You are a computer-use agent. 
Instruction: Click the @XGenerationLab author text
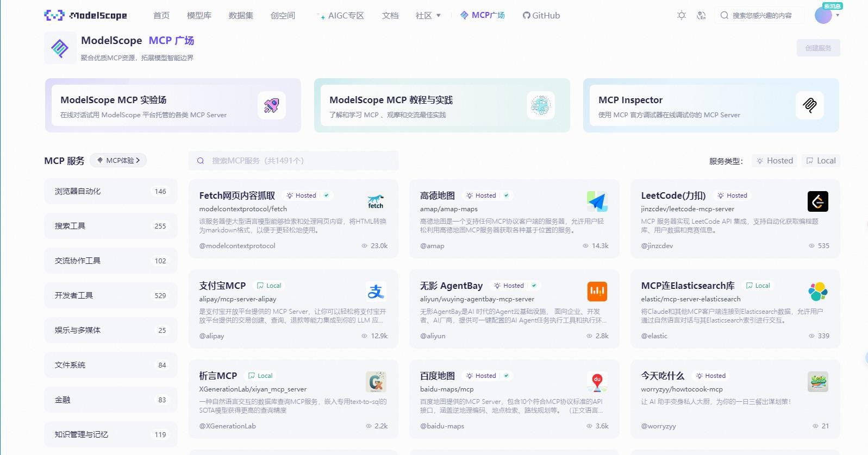[228, 426]
